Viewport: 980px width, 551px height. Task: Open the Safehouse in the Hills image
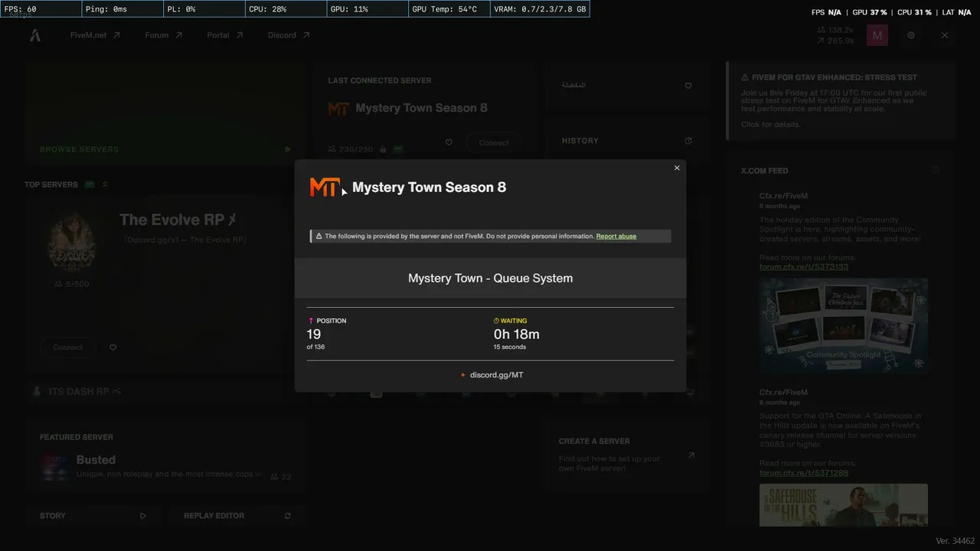[x=844, y=505]
